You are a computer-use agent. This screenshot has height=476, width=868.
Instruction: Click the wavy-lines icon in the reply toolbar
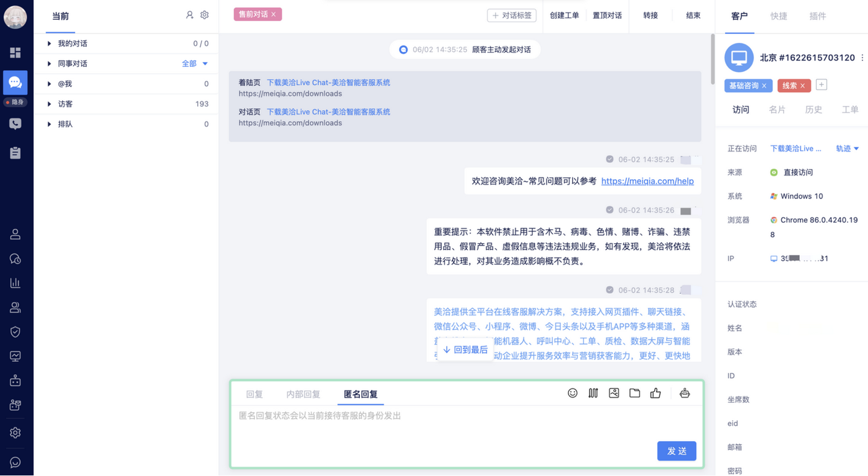(x=593, y=393)
